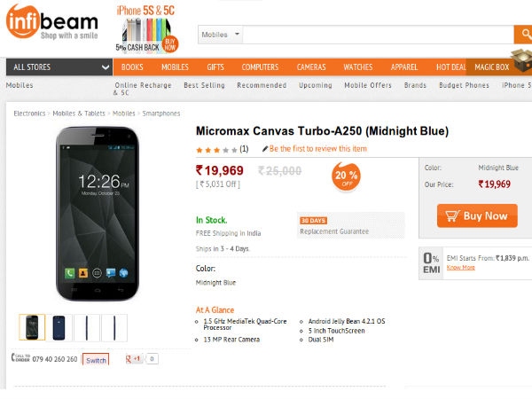Select the blue back-view thumbnail
This screenshot has width=532, height=399.
59,328
